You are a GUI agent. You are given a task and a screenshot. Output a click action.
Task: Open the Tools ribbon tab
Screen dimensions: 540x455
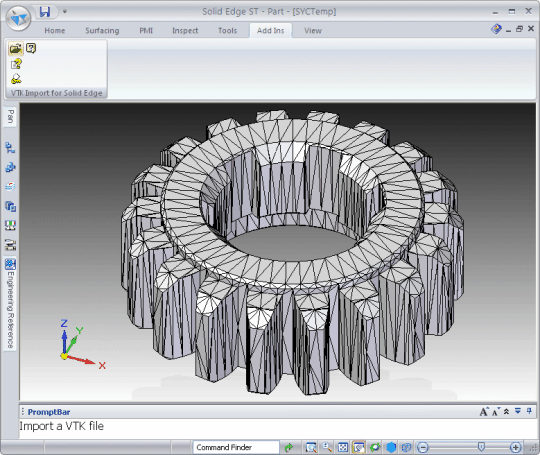228,31
